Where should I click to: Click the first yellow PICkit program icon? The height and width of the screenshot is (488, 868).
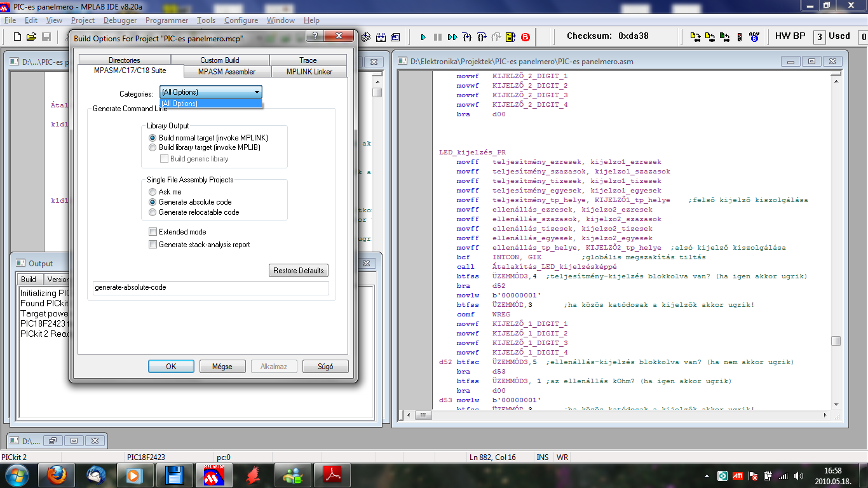[x=696, y=37]
